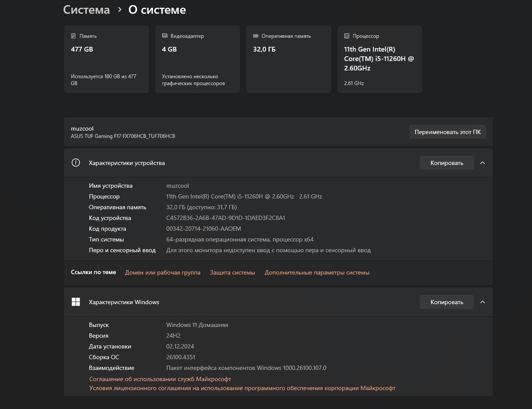The image size is (532, 409).
Task: Click the info icon beside Характеристики устройства
Action: tap(76, 163)
